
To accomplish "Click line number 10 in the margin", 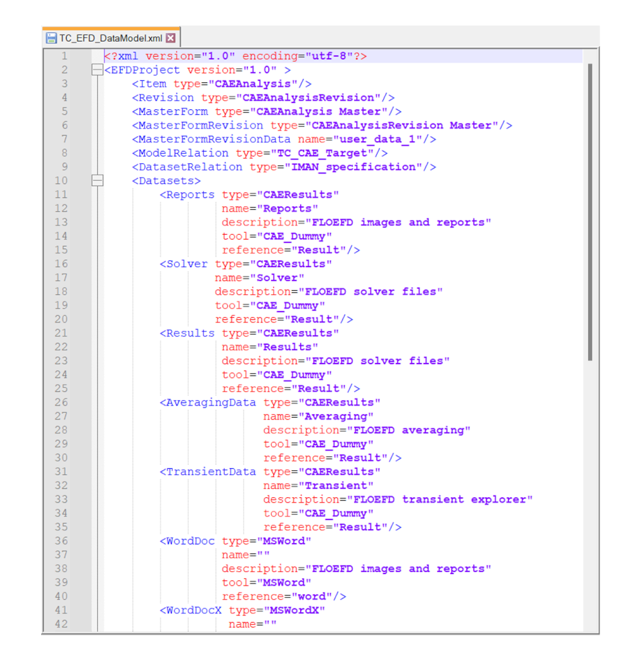I will point(61,181).
